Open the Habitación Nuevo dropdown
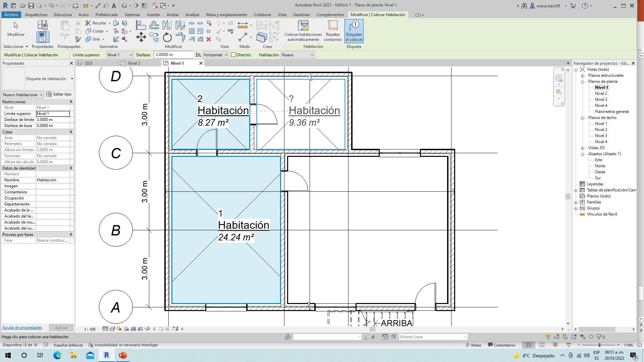Viewport: 644px width, 362px height. [298, 55]
